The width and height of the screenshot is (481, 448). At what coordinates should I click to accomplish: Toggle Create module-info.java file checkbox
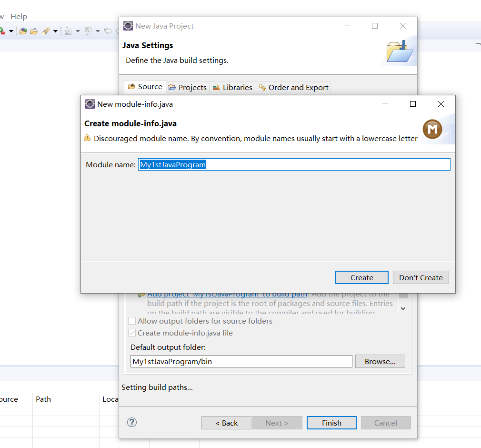[x=132, y=333]
